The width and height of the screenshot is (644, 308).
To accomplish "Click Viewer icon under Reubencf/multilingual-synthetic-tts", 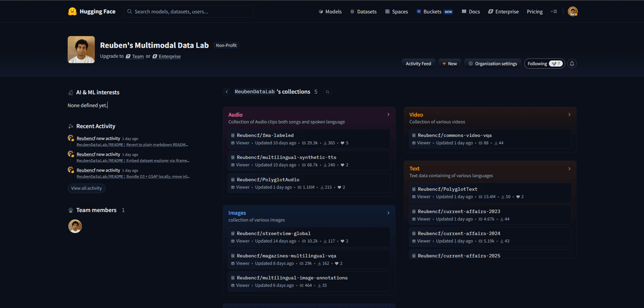I will pyautogui.click(x=232, y=165).
